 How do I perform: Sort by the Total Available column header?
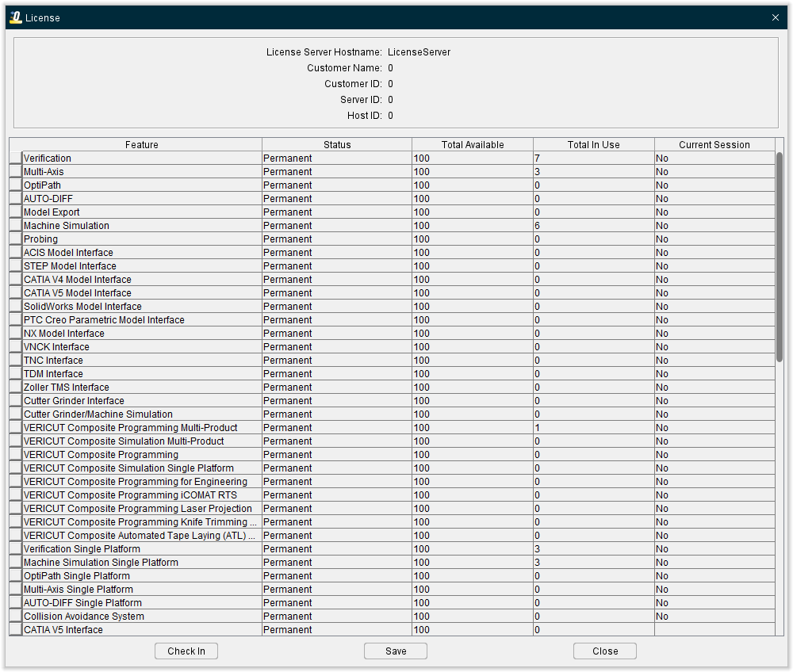[x=473, y=144]
